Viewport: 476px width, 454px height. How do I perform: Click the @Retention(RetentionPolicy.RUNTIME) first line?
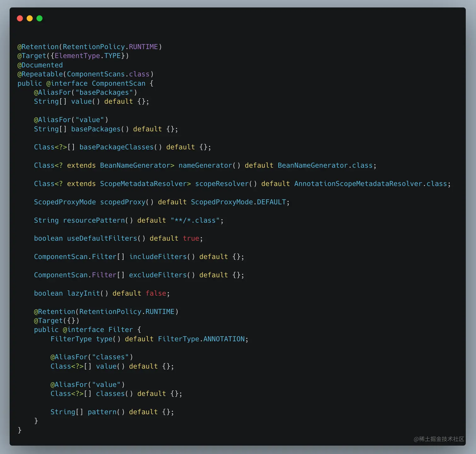click(x=89, y=47)
